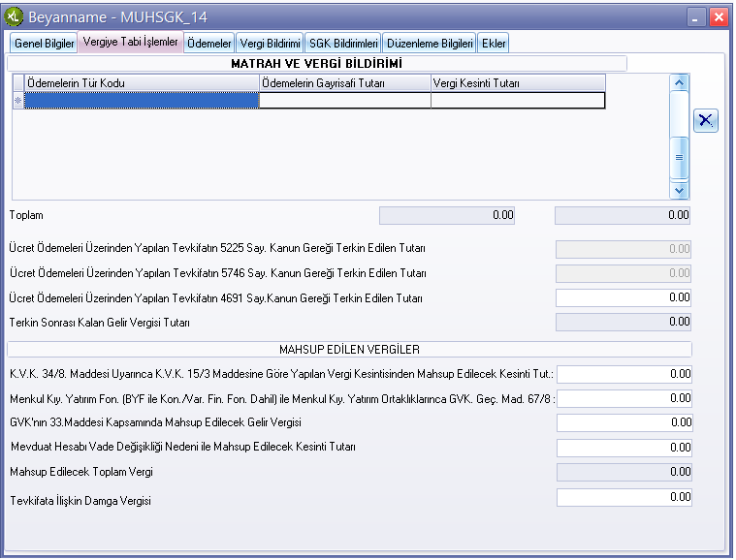Switch to the Ödemeler tab

(208, 44)
